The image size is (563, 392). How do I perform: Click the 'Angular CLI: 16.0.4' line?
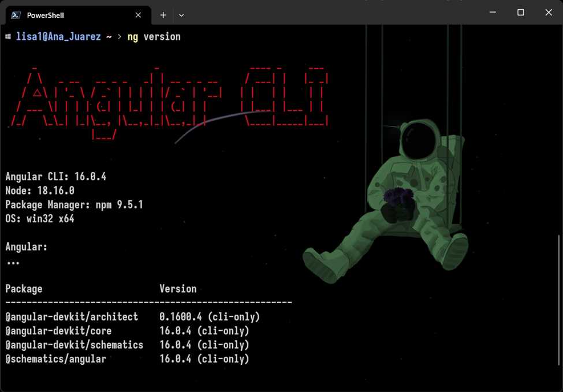55,177
